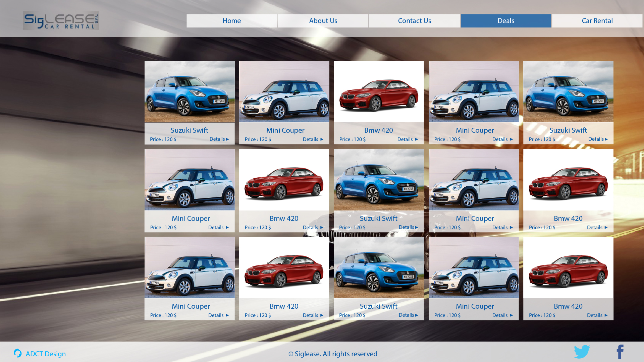Screen dimensions: 644x362
Task: Open Details for first-row Bmw 420
Action: [x=408, y=139]
